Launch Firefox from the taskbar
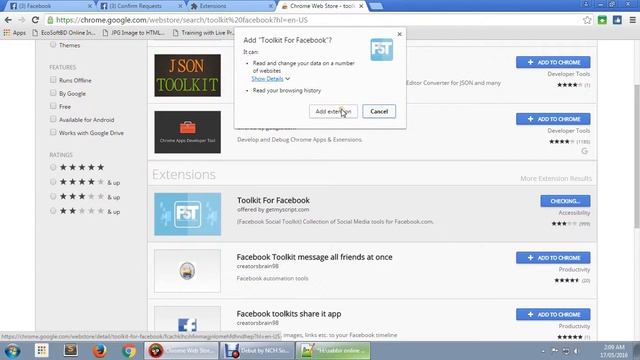Screen dimensions: 640x360 (x=99, y=351)
